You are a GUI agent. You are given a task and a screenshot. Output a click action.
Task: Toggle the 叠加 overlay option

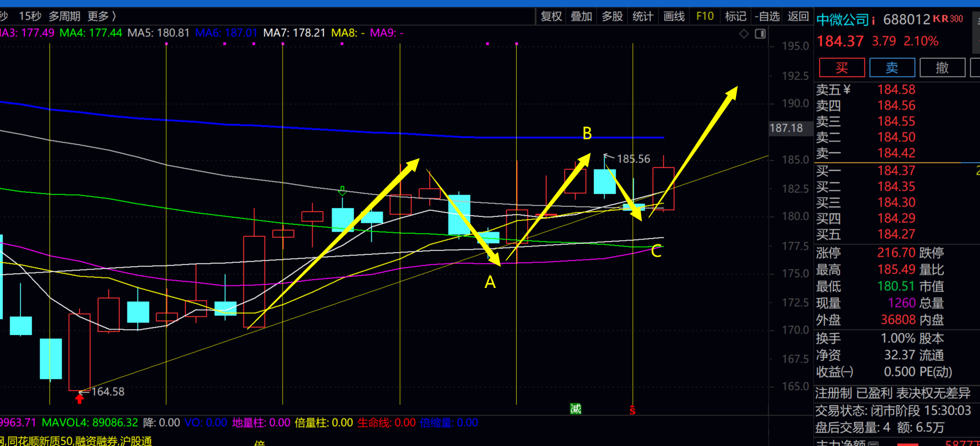tap(581, 16)
